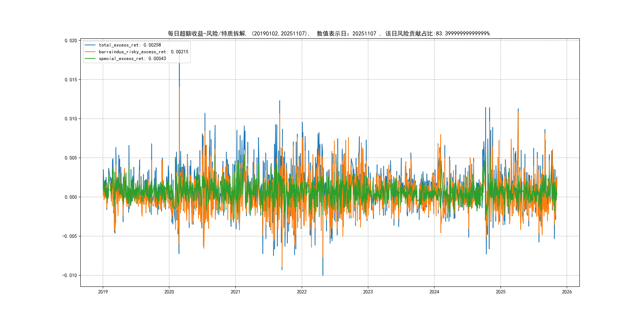
Task: Click the -0.010 y-axis tick label
Action: coord(70,275)
